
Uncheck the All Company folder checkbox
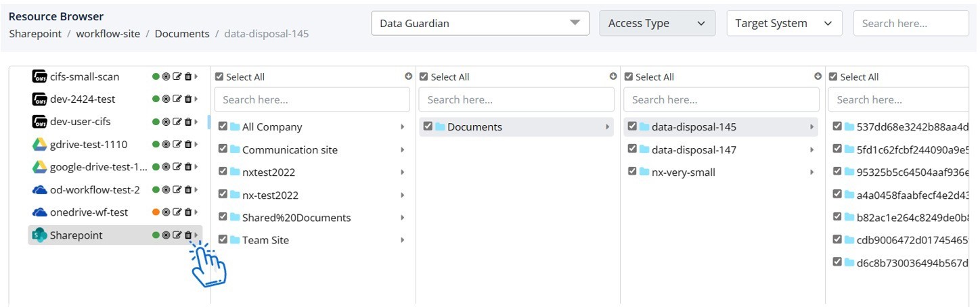tap(223, 126)
